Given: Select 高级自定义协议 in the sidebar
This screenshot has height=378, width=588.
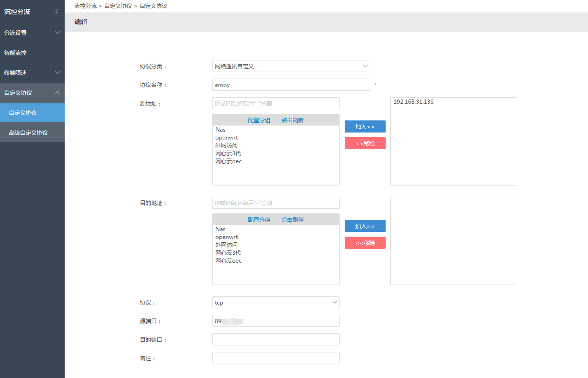Looking at the screenshot, I should coord(28,133).
